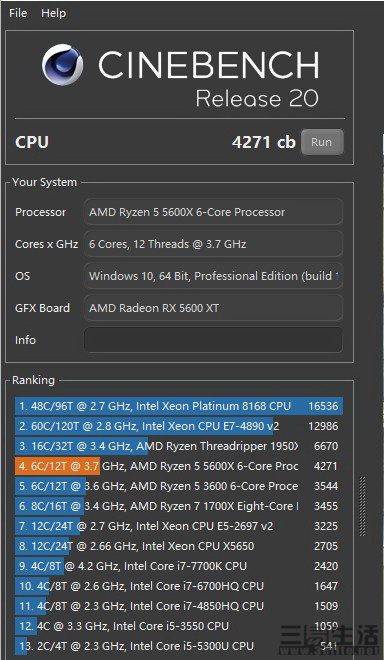Screen dimensions: 384x660
Task: Select the Xeon Platinum 8168 ranking entry
Action: (179, 406)
